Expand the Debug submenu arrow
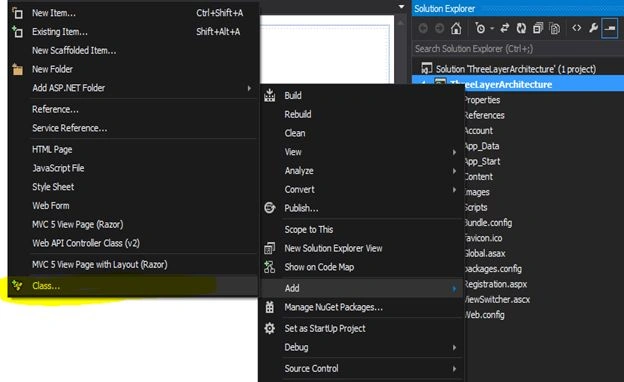 454,347
